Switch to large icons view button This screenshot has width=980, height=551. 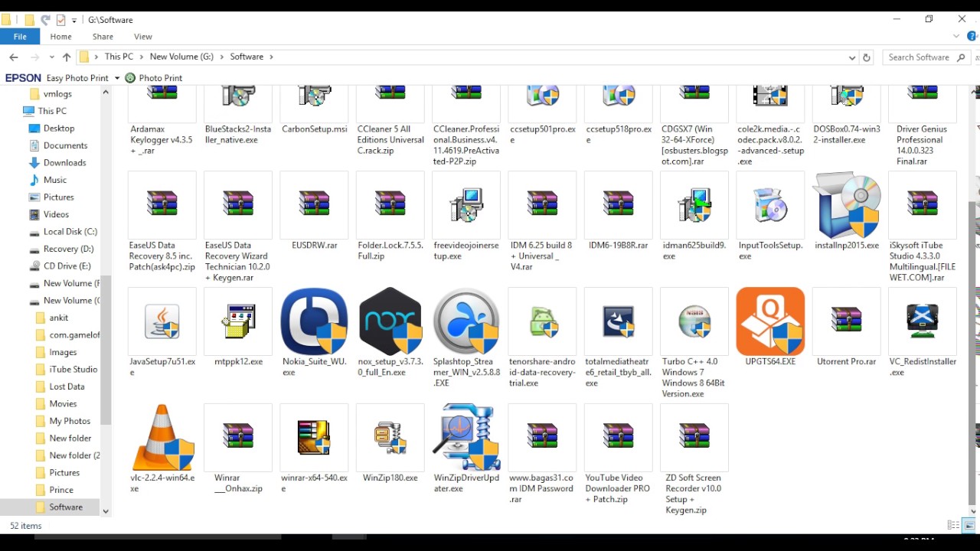[969, 525]
